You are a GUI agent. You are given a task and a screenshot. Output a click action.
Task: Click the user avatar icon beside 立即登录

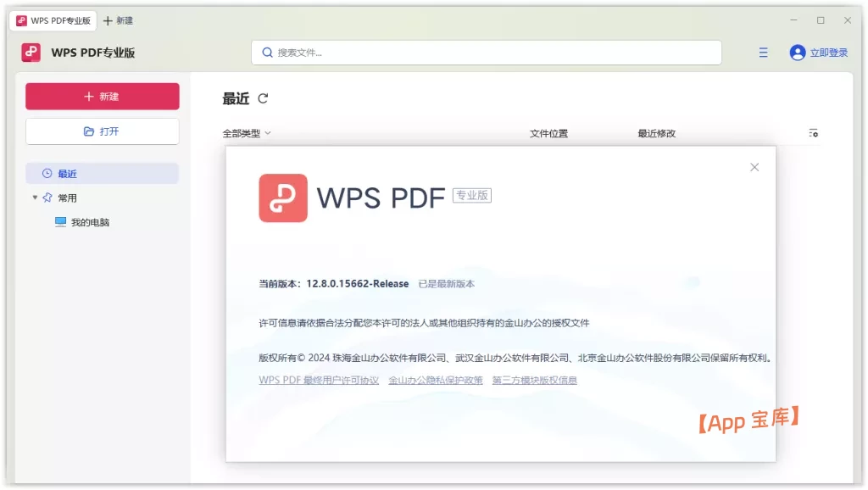pos(796,52)
